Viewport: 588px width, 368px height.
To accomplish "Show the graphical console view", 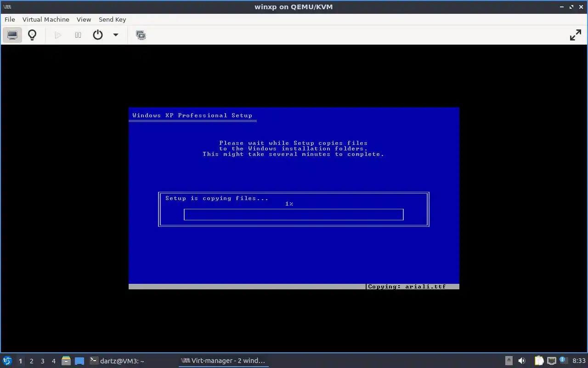I will 12,35.
